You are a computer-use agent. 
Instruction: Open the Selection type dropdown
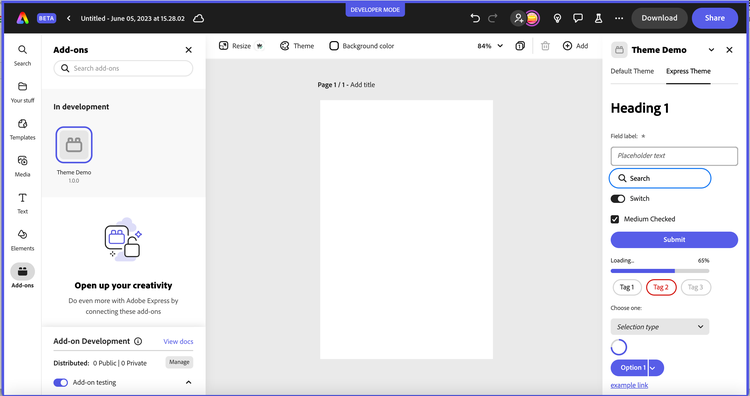660,327
